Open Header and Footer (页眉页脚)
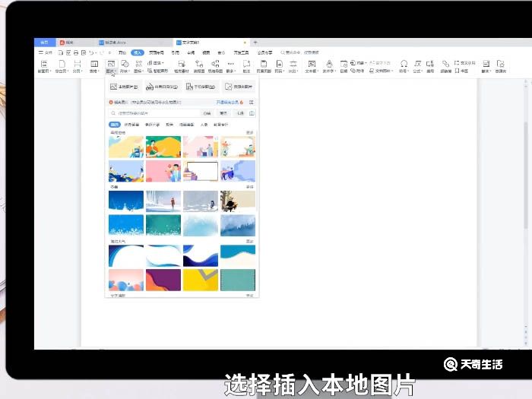532x399 pixels. click(x=264, y=67)
